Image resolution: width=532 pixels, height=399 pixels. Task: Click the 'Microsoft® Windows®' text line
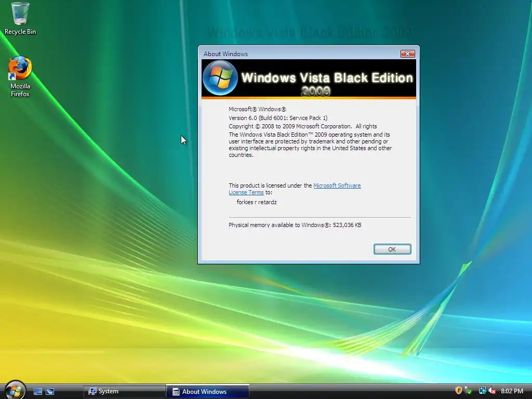click(x=257, y=109)
